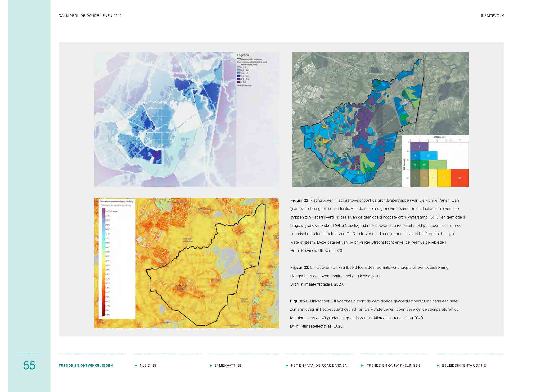Select the SAMENVATTING footer navigation item
The width and height of the screenshot is (554, 392).
click(x=228, y=366)
